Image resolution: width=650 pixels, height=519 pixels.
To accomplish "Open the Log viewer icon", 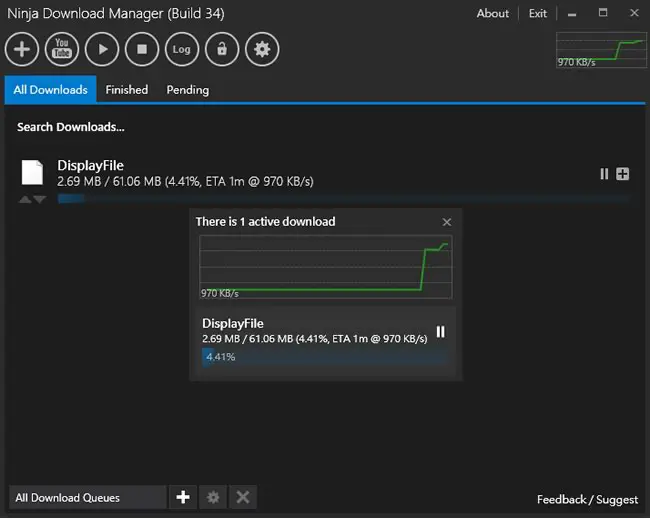I will tap(182, 49).
